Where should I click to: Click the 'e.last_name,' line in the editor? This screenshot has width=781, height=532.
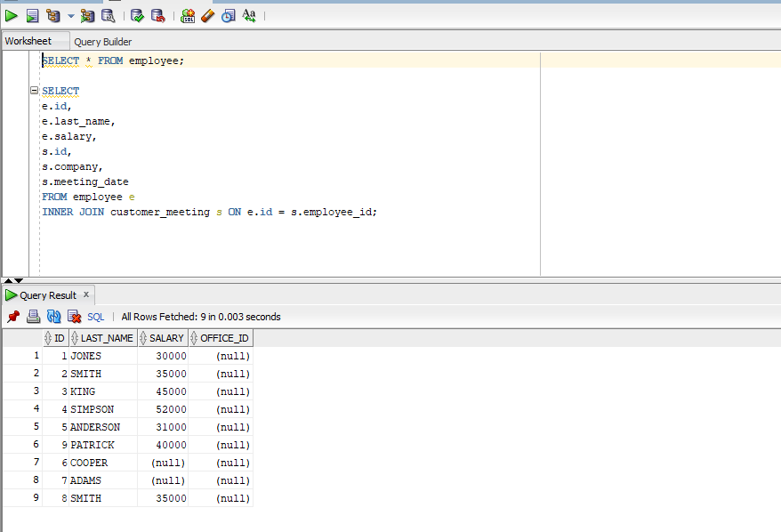78,122
